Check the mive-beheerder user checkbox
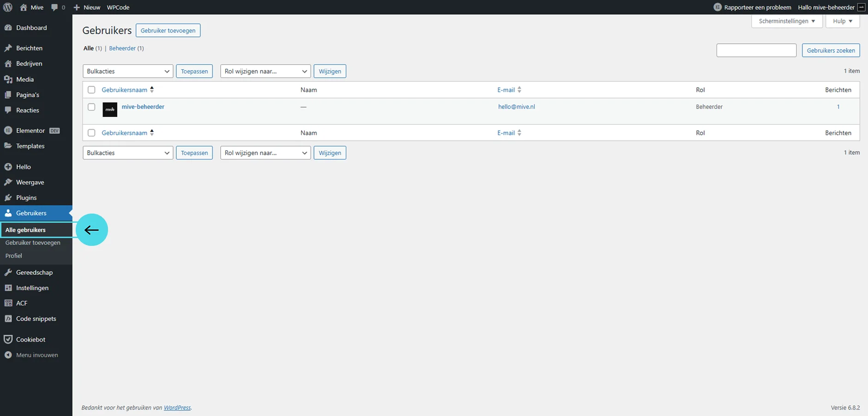Image resolution: width=868 pixels, height=416 pixels. (x=91, y=107)
